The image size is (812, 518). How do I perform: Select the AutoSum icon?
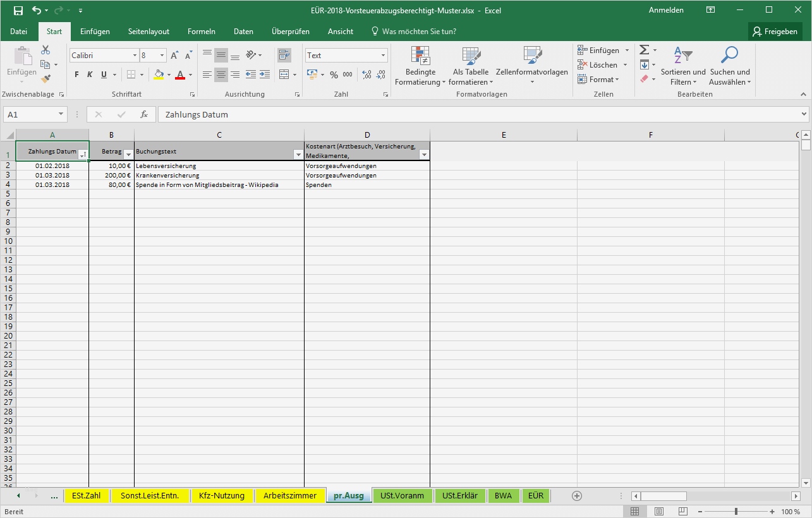[x=644, y=49]
